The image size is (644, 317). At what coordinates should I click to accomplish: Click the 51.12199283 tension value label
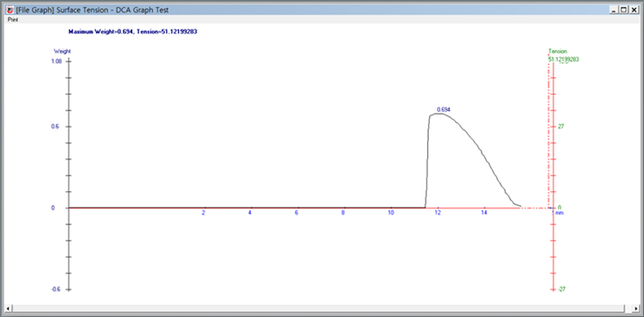[564, 59]
